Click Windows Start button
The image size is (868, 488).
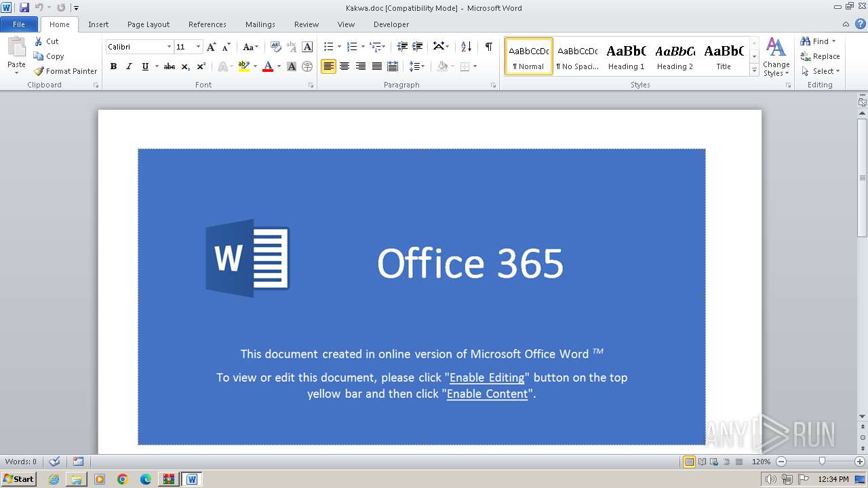coord(18,479)
